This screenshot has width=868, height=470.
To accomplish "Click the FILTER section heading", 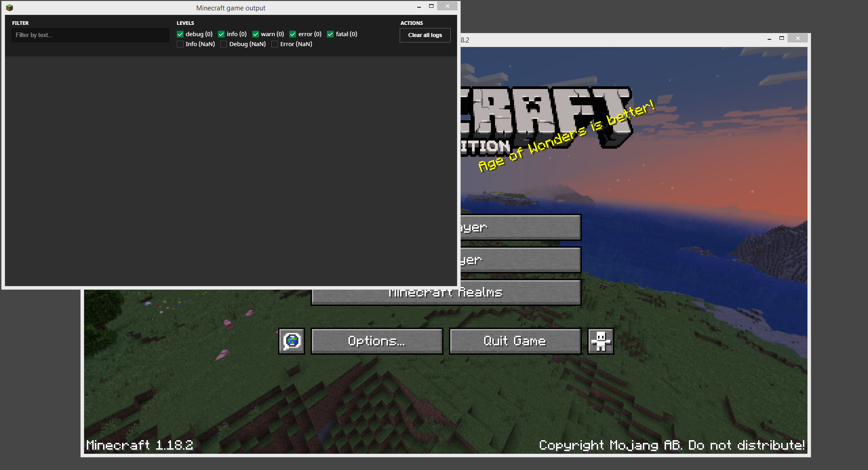I will [20, 23].
